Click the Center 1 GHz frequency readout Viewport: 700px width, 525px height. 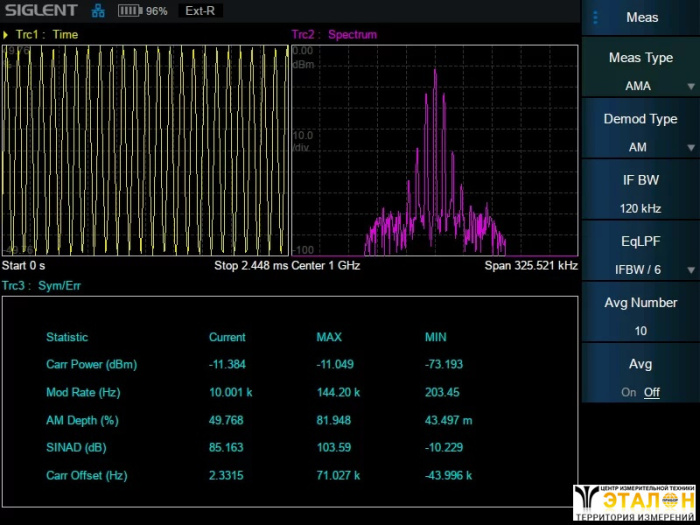(x=325, y=266)
